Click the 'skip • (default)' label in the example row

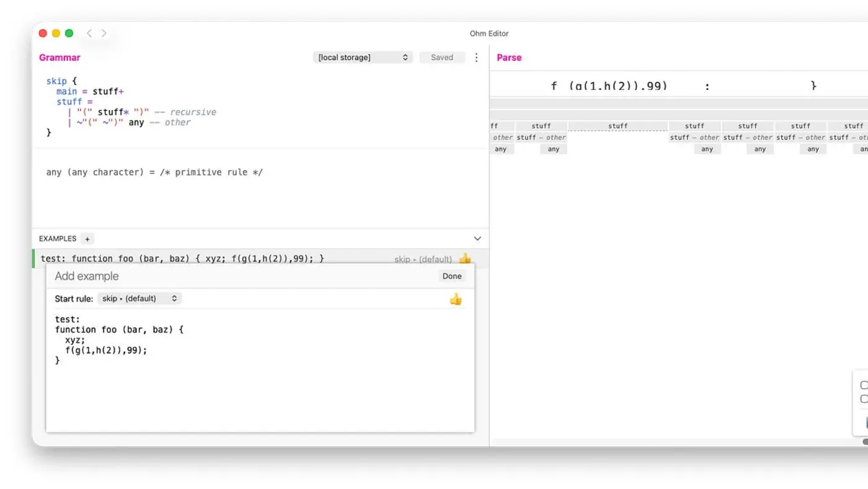[423, 259]
